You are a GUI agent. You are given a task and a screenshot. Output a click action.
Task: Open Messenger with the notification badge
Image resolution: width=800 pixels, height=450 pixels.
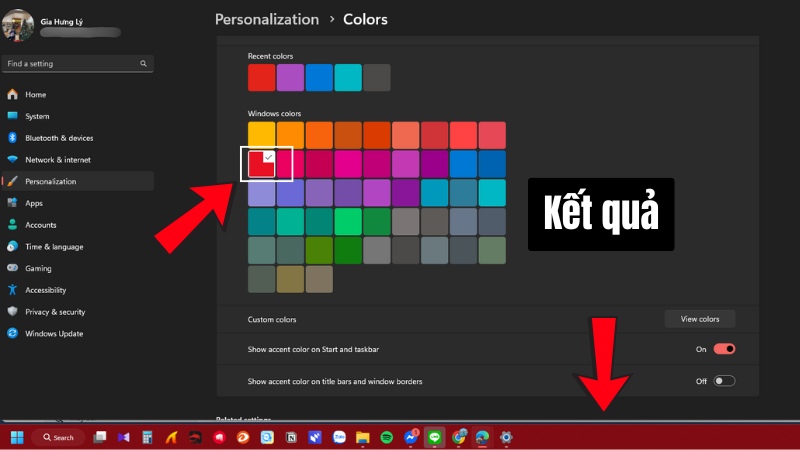coord(411,437)
